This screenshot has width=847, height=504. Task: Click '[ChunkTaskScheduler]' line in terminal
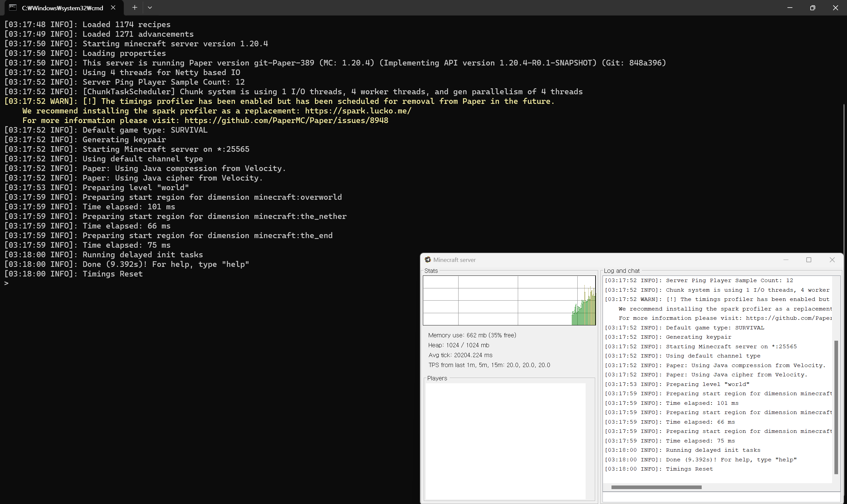293,92
